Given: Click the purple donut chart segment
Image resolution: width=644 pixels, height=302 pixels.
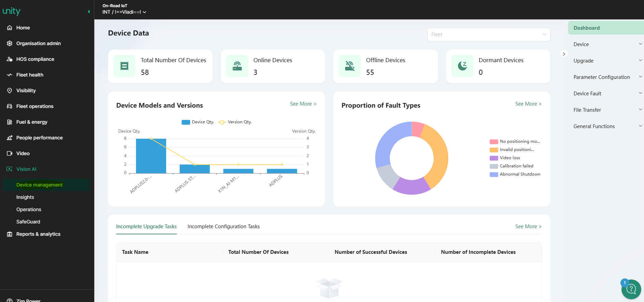Looking at the screenshot, I should click(x=412, y=186).
